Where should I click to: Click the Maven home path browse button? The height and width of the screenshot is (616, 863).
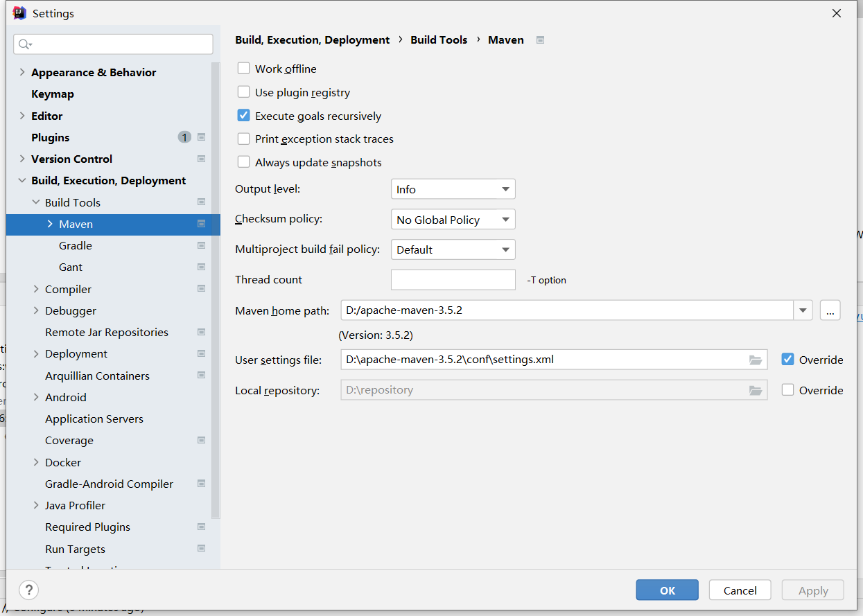click(830, 310)
